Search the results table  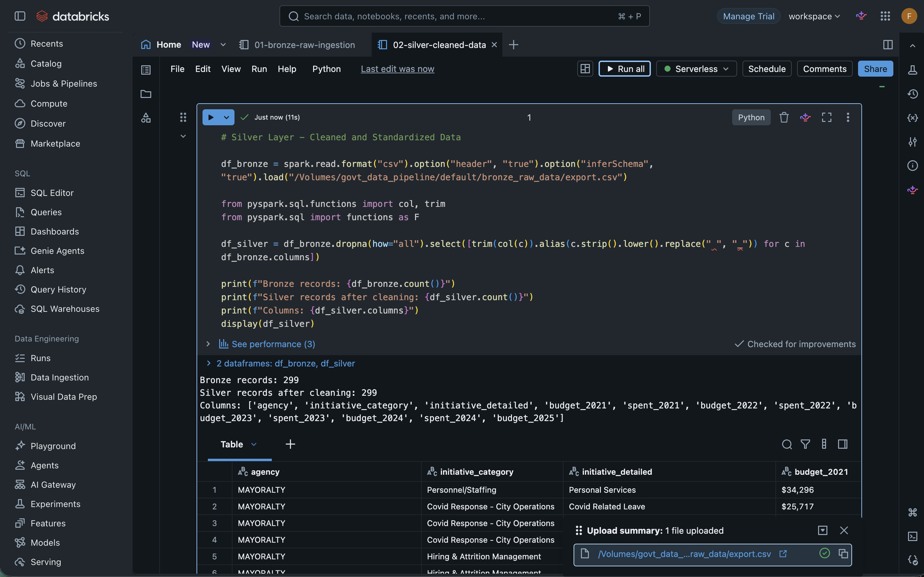coord(787,444)
